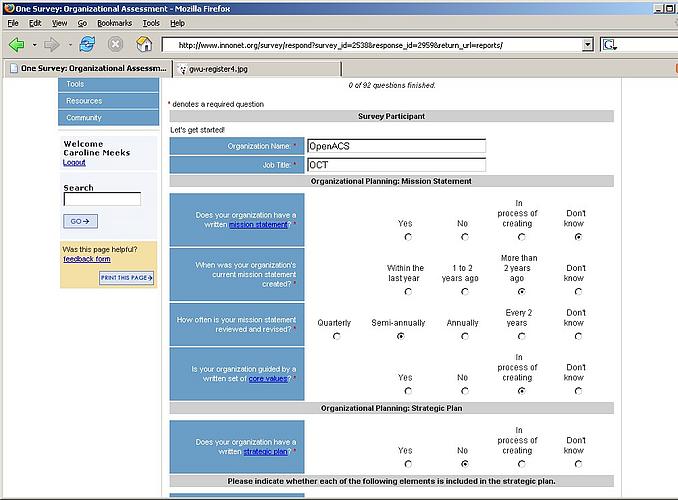
Task: Go to the Home page icon
Action: click(x=144, y=45)
